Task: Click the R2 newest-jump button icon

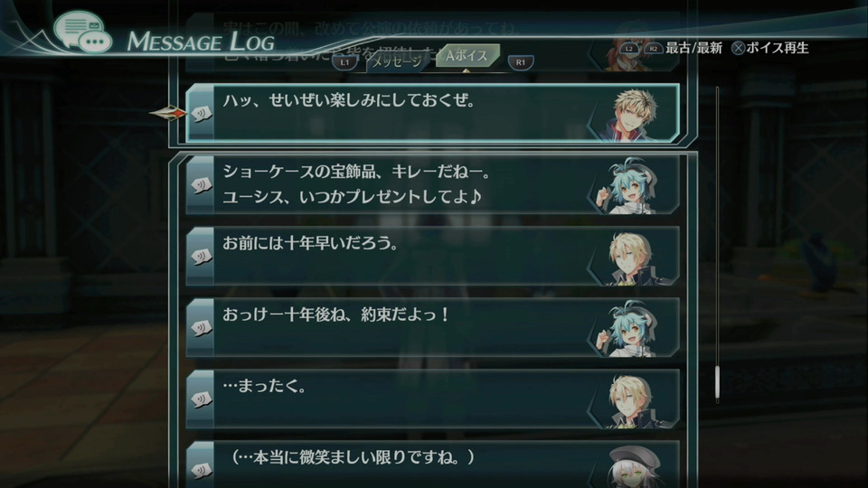Action: pyautogui.click(x=653, y=49)
